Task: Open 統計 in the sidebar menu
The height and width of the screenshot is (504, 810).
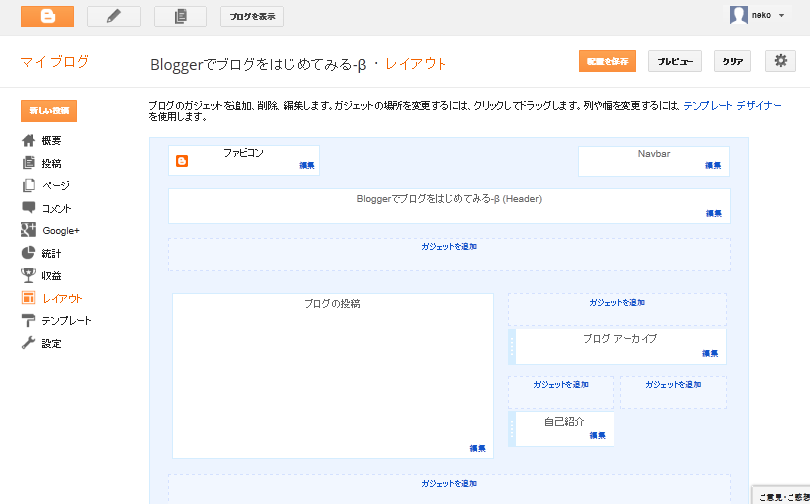Action: point(51,254)
